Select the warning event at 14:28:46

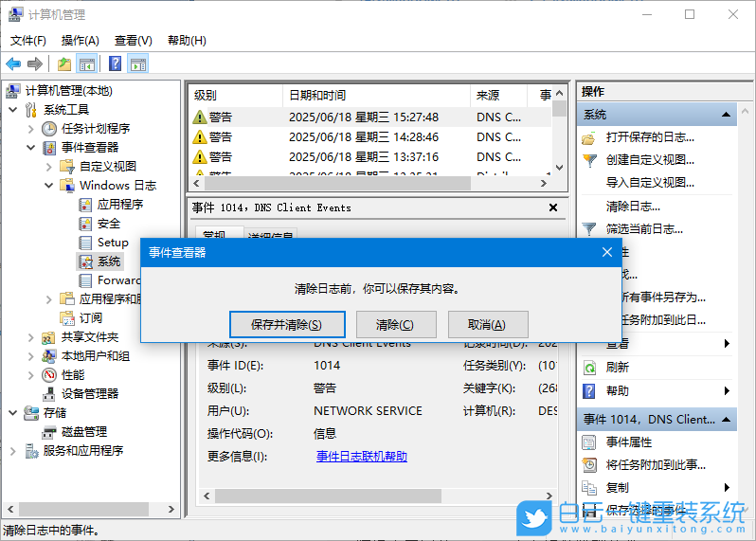click(x=369, y=137)
